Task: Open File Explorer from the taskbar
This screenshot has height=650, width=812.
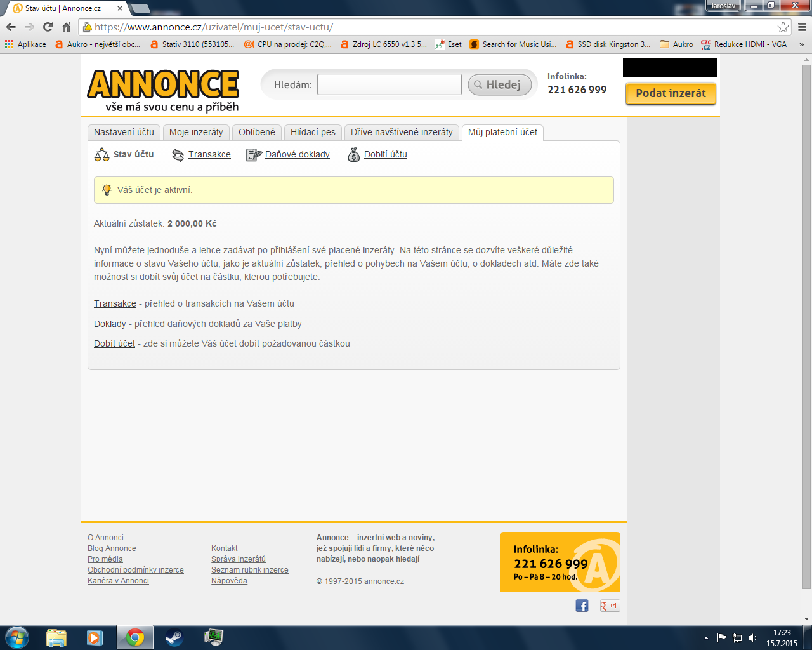Action: (x=56, y=637)
